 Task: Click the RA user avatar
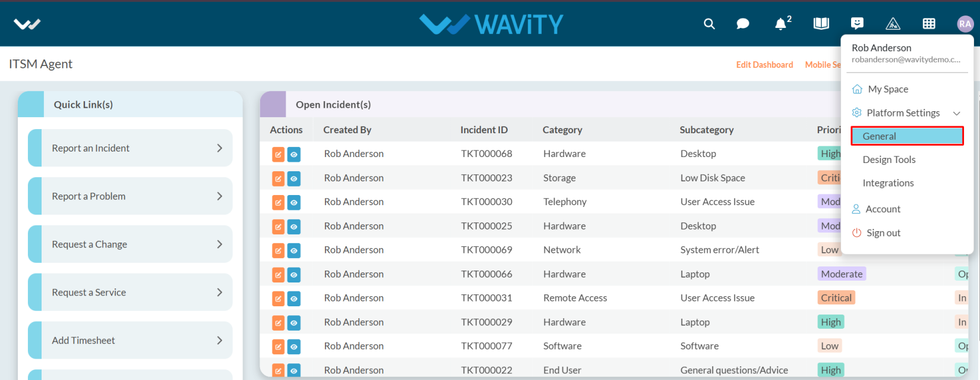pos(965,24)
